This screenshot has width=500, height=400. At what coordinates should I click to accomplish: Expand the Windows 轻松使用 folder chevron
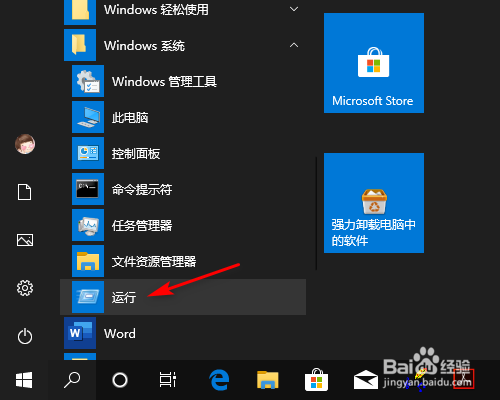coord(294,9)
